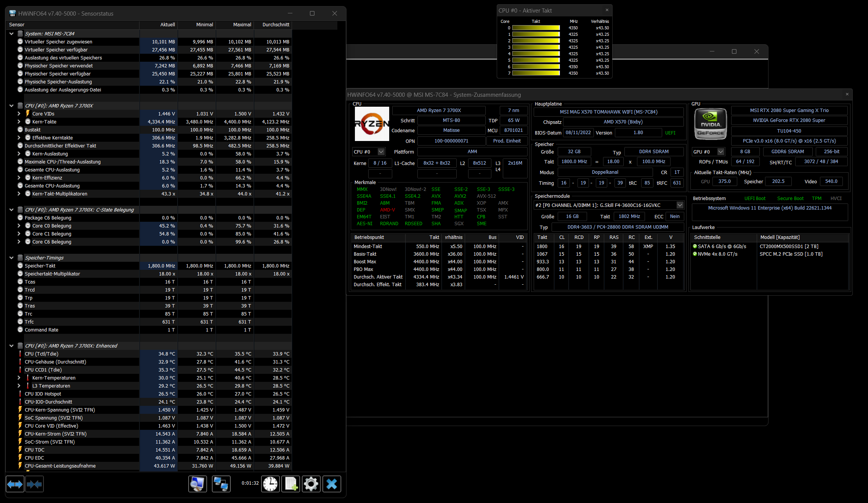This screenshot has height=503, width=868.
Task: Open the GPU #0 selector dropdown
Action: pyautogui.click(x=720, y=152)
